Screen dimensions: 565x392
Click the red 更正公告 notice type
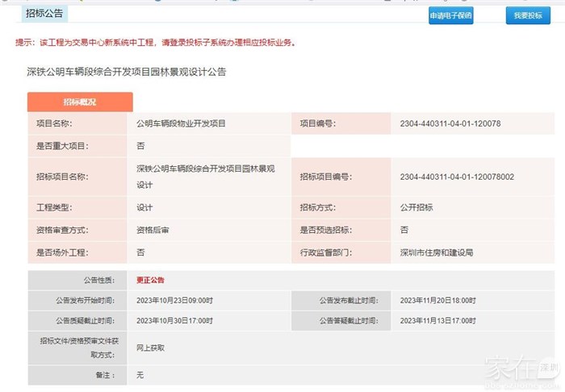coord(150,280)
